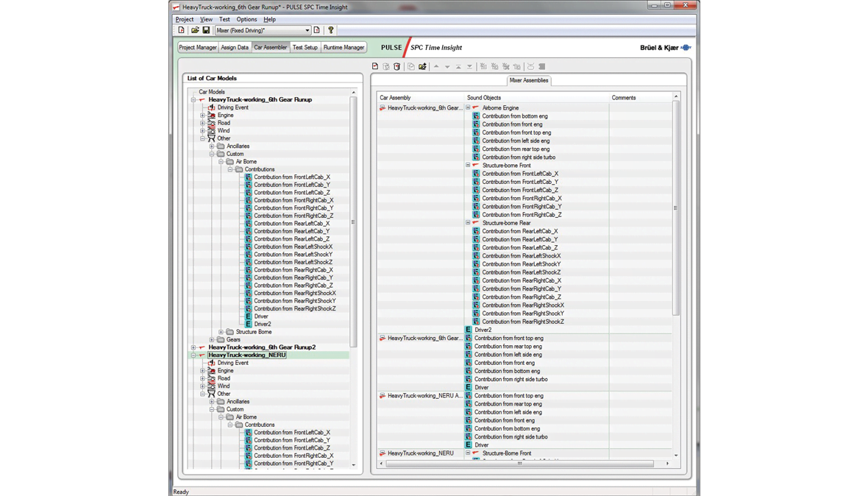Save the project using the floppy disk icon

206,30
